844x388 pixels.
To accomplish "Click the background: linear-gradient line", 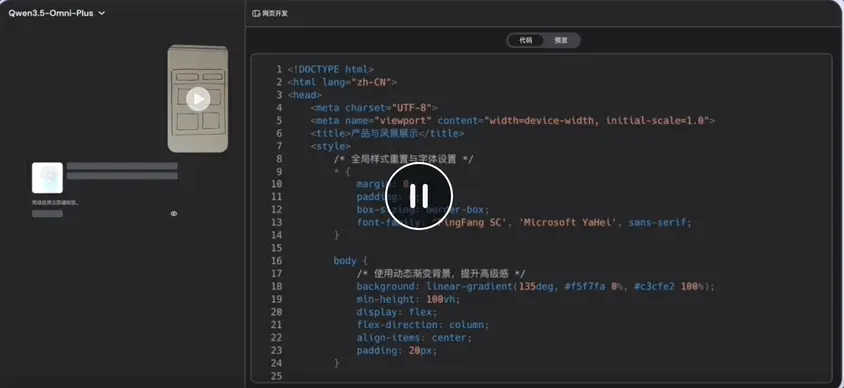I will pos(536,286).
